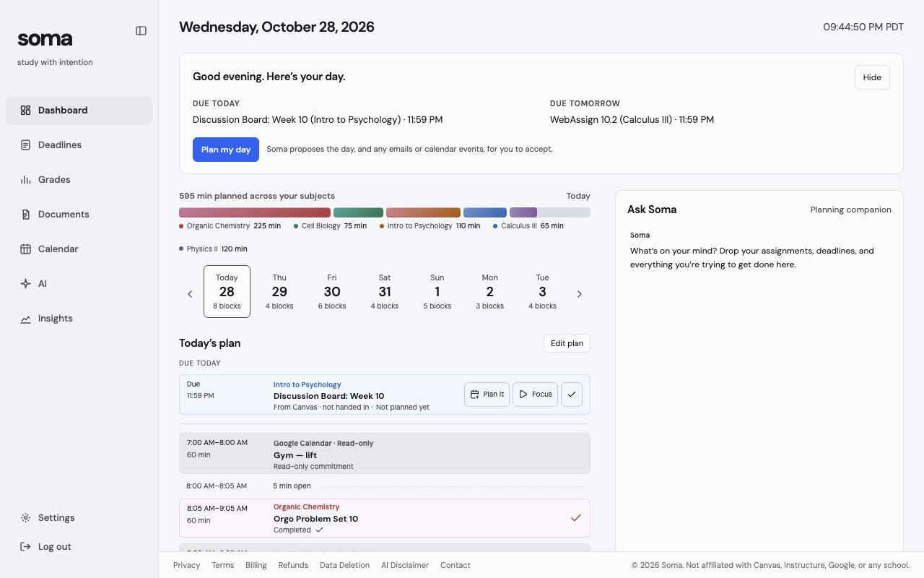
Task: Select the Today 28 day tab
Action: 227,291
